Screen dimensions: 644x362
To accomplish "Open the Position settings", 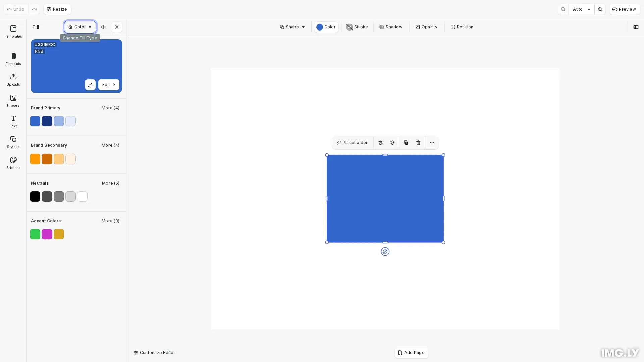I will (x=462, y=27).
